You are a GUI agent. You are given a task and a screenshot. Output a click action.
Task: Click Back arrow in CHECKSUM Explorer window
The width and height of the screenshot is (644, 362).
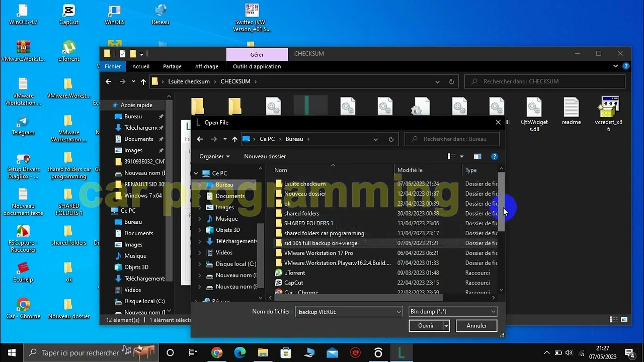pos(108,81)
